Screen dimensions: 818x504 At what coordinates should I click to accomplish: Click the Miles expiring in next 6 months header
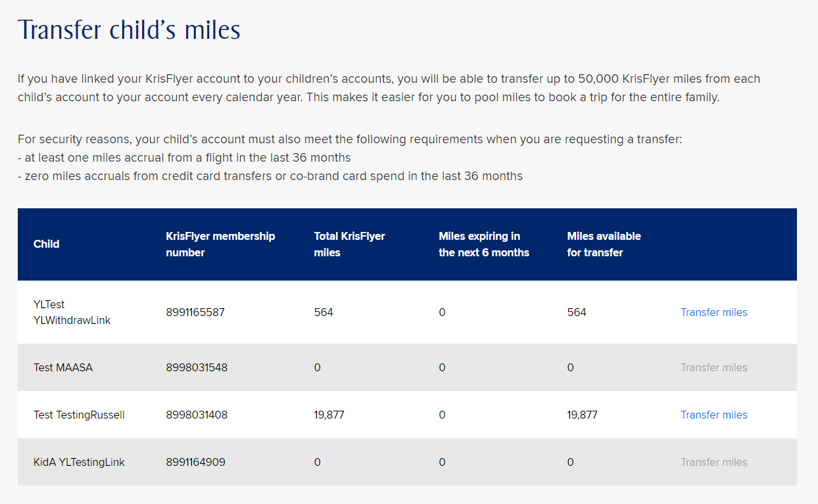(x=484, y=244)
